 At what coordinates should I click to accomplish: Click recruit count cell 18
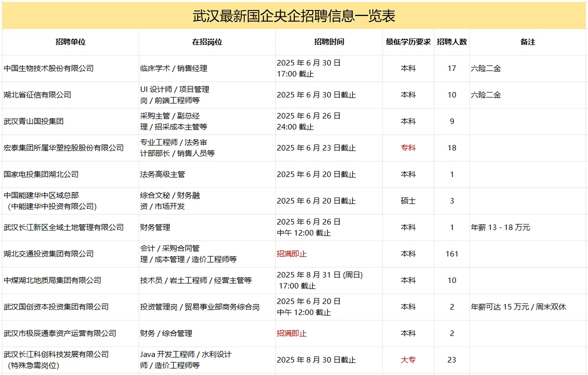click(x=452, y=147)
